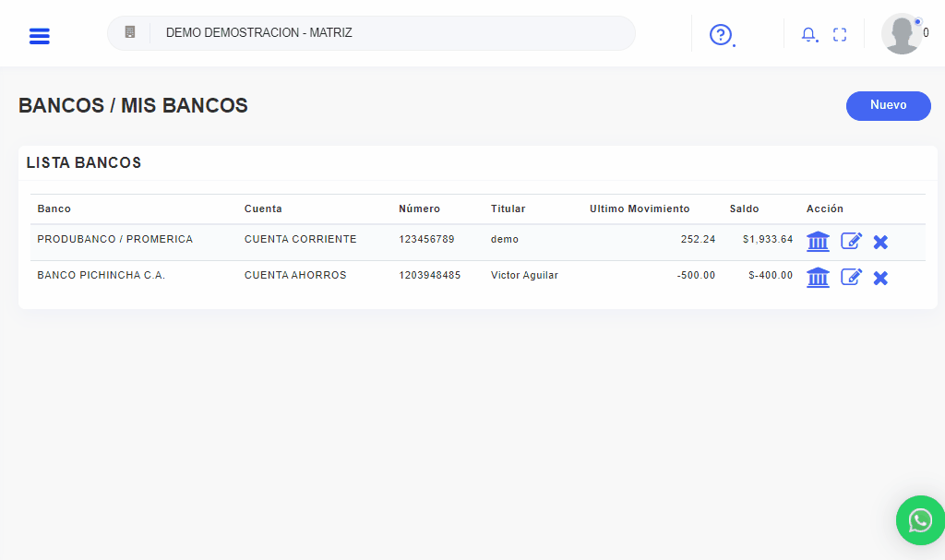Open the notifications bell
The image size is (945, 560).
808,35
